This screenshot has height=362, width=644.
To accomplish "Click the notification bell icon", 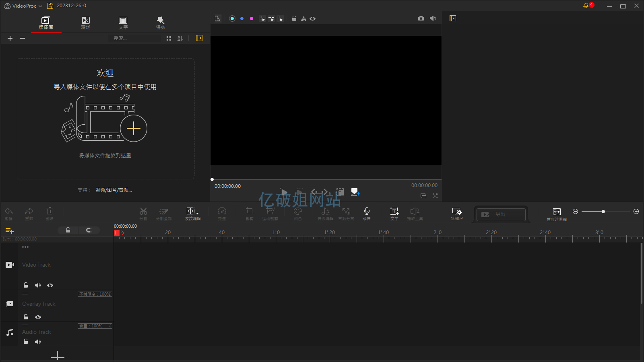I will pos(586,6).
